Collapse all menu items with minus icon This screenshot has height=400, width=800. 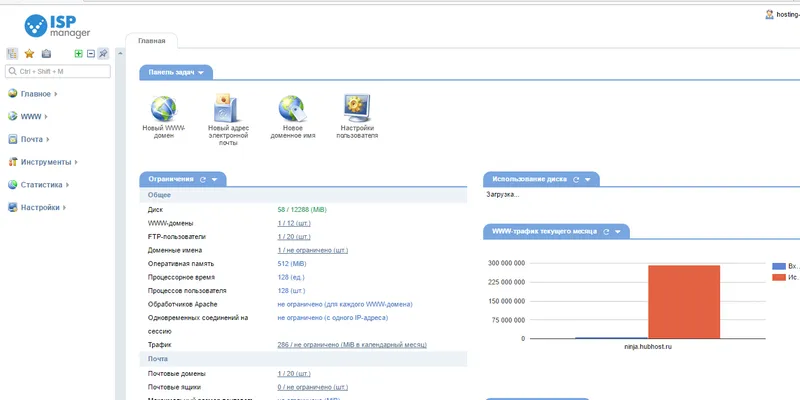click(91, 54)
